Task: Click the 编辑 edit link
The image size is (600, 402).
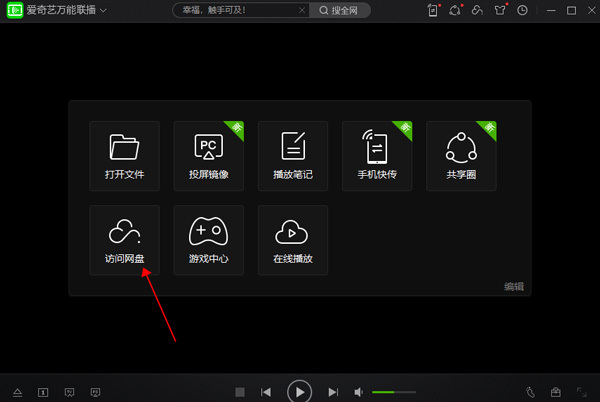Action: pyautogui.click(x=513, y=287)
